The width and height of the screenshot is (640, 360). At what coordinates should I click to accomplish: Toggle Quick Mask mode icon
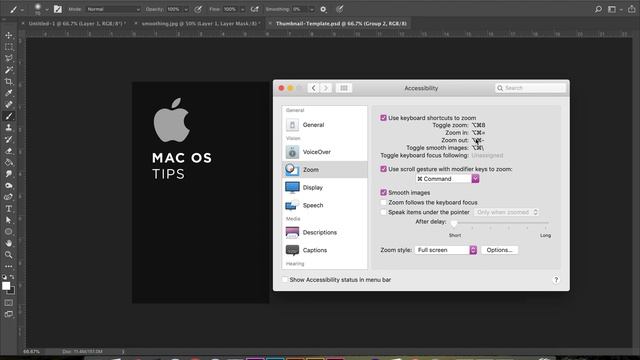coord(9,303)
